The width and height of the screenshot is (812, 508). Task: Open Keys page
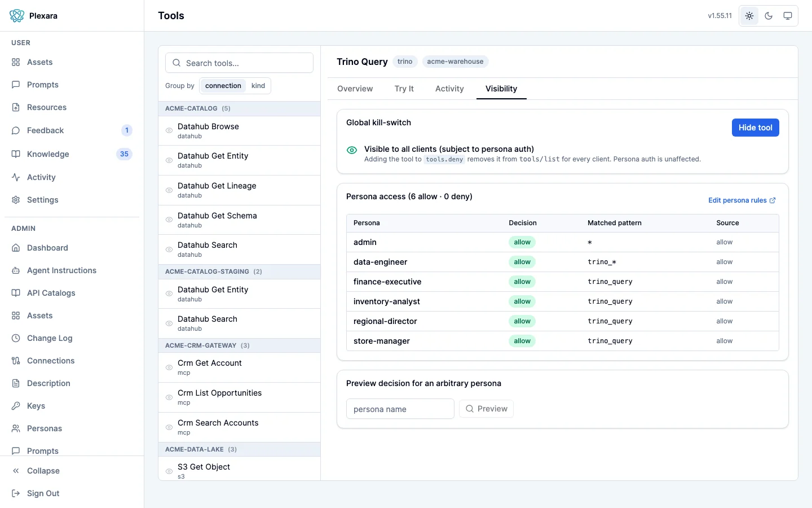(x=72, y=406)
